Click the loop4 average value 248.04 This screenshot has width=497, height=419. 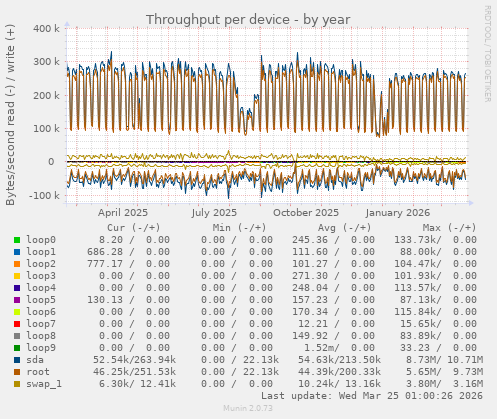[x=310, y=288]
